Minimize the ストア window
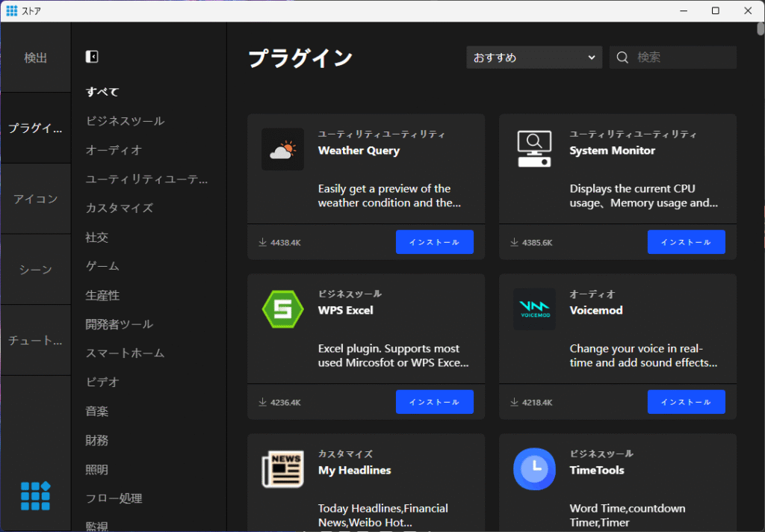Viewport: 765px width, 532px height. [x=684, y=10]
